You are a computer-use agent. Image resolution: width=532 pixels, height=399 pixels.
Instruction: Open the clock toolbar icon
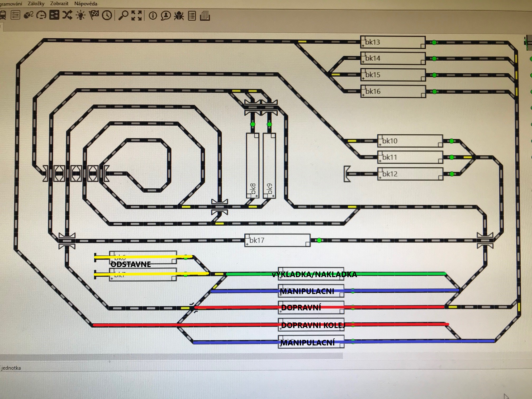[107, 15]
